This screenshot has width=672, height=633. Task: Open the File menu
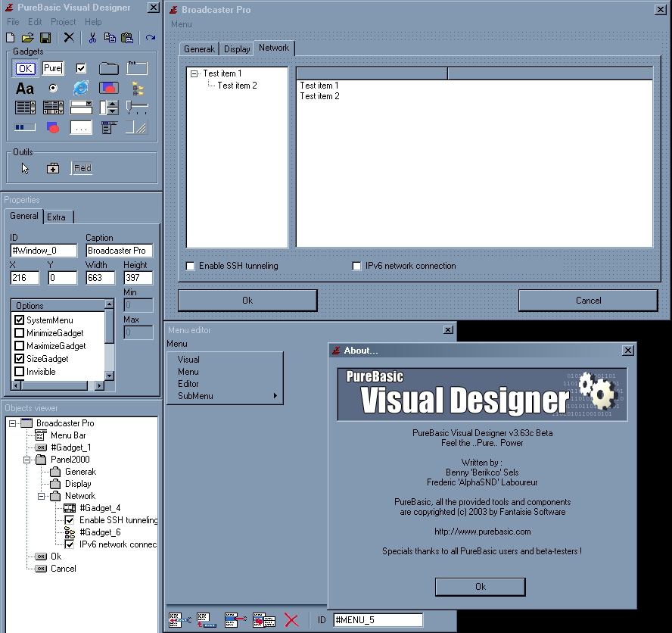[x=13, y=22]
